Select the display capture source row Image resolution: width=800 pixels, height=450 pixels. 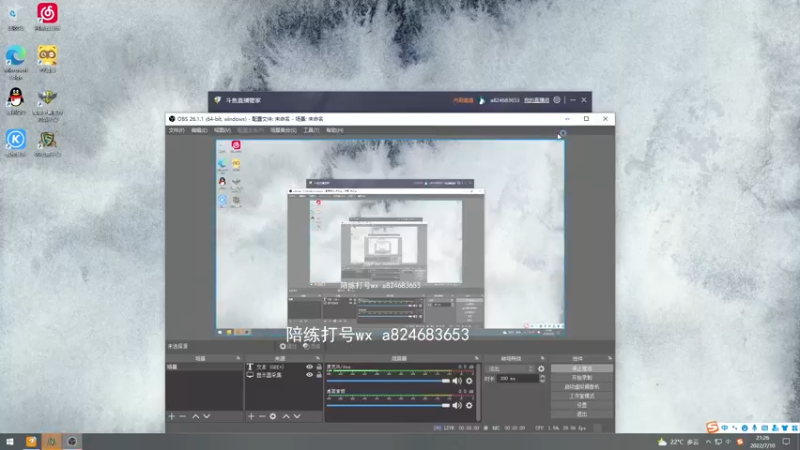(283, 375)
